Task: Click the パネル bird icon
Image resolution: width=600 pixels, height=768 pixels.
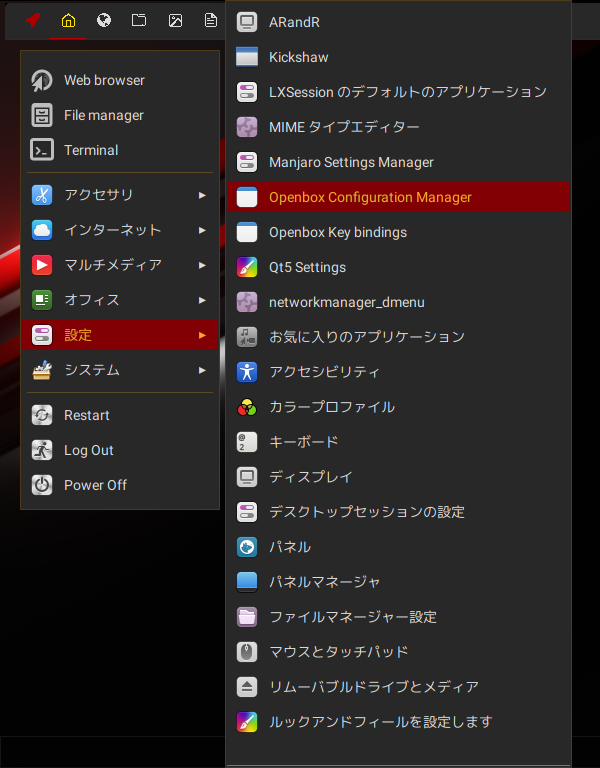Action: click(247, 547)
